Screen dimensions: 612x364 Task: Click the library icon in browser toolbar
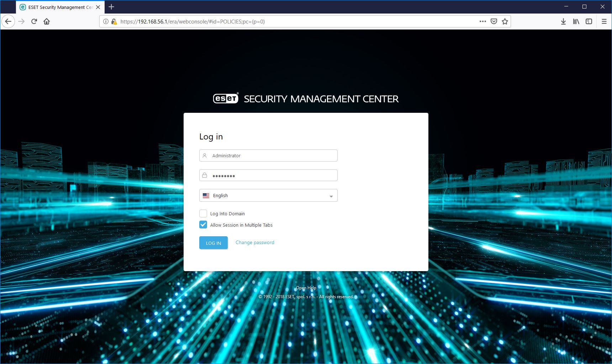pyautogui.click(x=576, y=21)
